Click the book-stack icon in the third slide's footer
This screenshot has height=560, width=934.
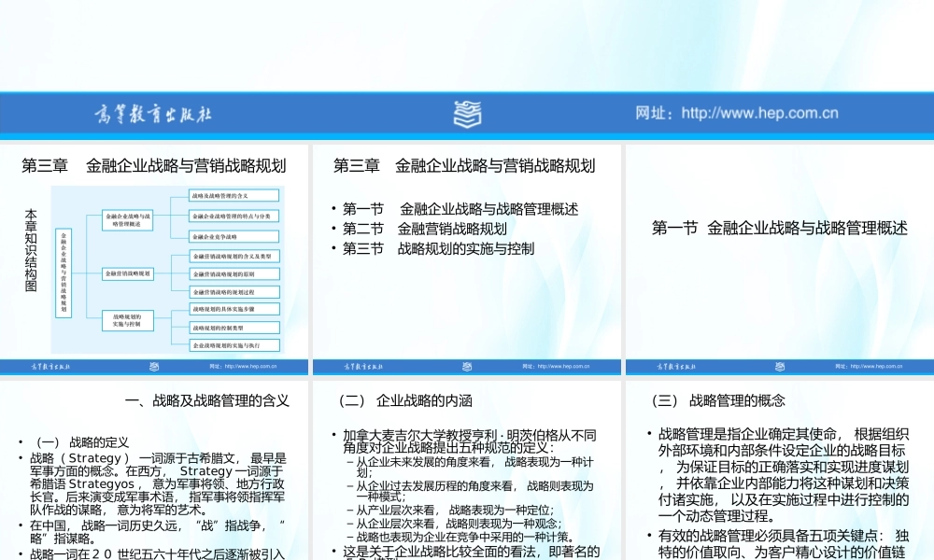[781, 367]
